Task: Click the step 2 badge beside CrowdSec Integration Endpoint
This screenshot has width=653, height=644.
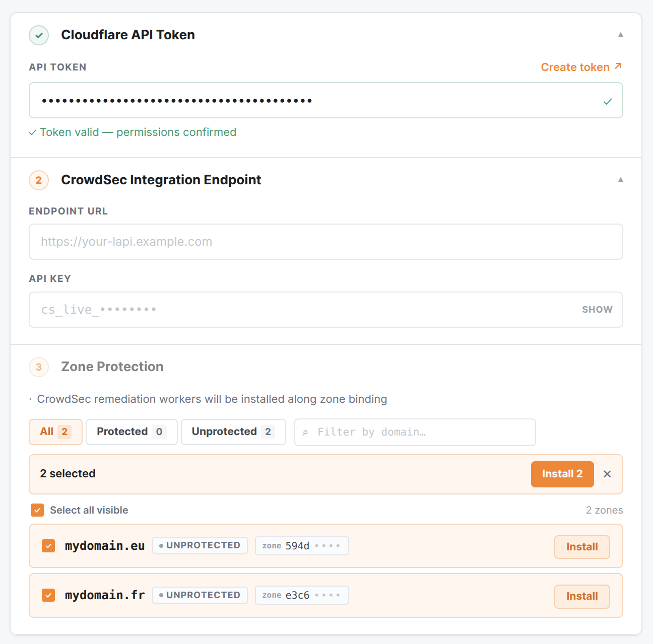Action: tap(39, 180)
